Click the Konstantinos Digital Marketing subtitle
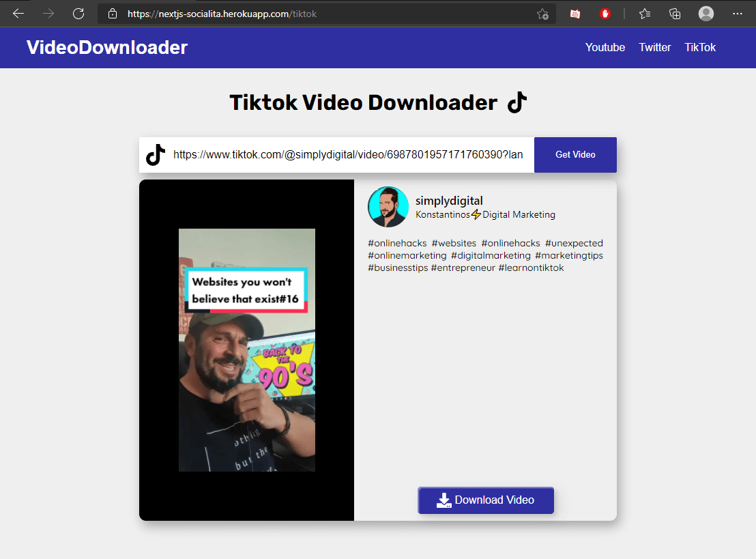The height and width of the screenshot is (559, 756). click(x=486, y=214)
